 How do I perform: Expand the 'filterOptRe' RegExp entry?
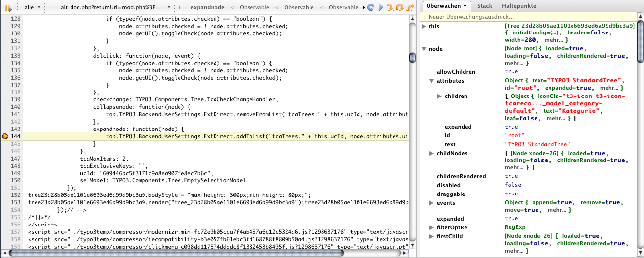431,227
